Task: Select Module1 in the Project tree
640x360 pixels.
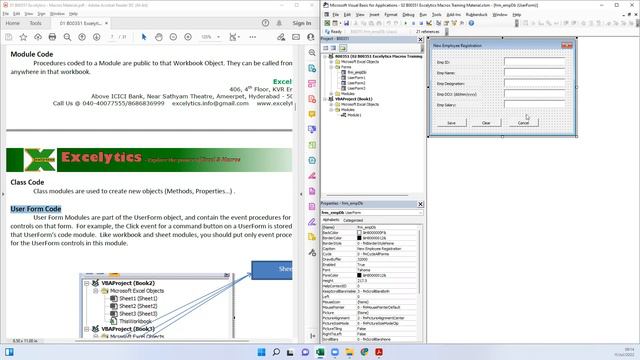Action: pyautogui.click(x=354, y=115)
